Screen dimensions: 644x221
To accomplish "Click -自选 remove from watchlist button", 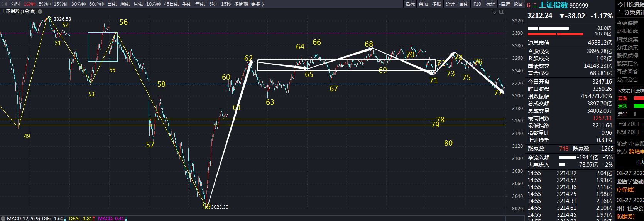I will point(504,4).
